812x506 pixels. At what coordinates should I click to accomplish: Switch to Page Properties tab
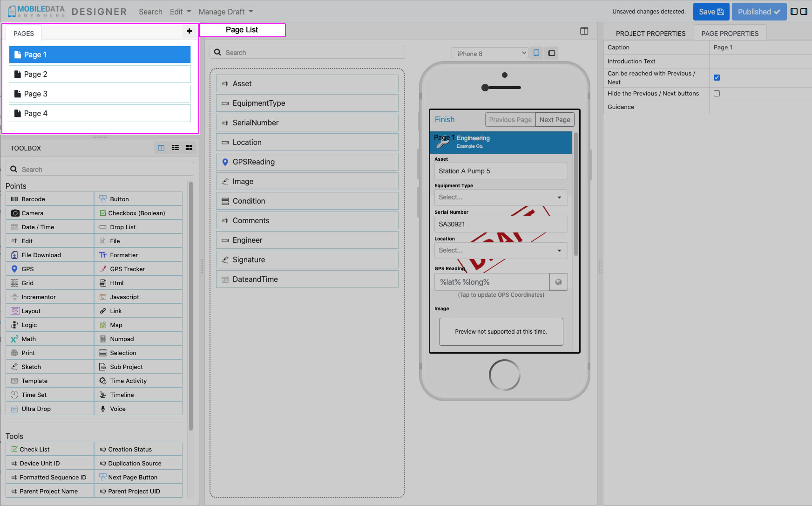point(730,34)
